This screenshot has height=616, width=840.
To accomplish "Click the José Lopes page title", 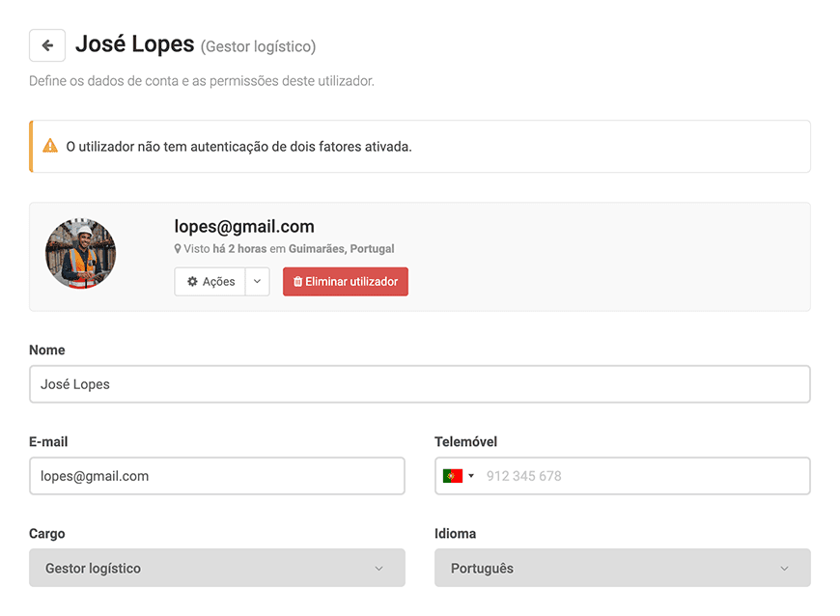I will point(134,44).
